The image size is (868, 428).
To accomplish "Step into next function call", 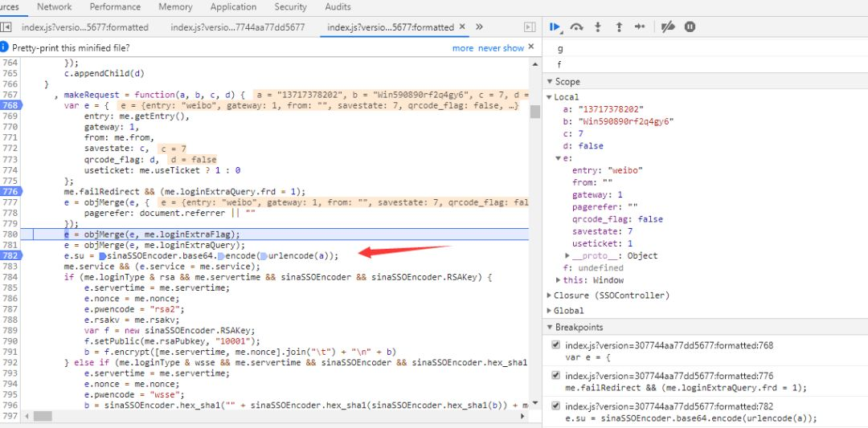I will pyautogui.click(x=598, y=26).
